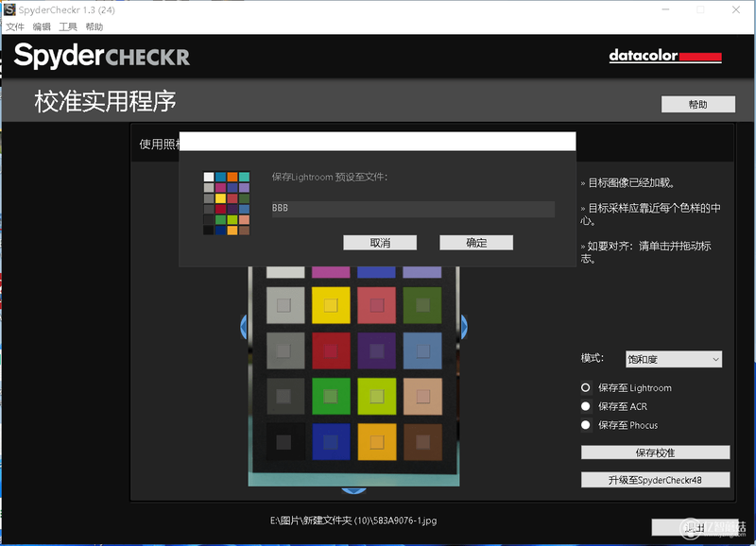Open the 帮助 menu in menu bar
The height and width of the screenshot is (546, 756).
pos(94,27)
